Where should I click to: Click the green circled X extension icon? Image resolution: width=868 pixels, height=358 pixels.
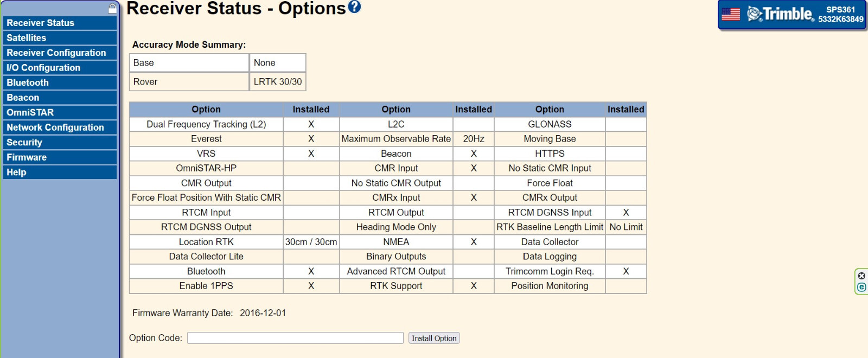861,276
